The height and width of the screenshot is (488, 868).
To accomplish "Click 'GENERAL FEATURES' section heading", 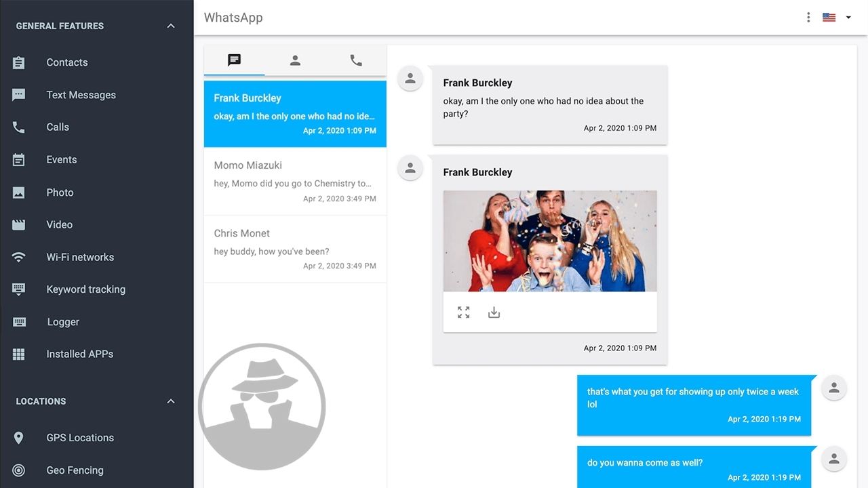I will tap(60, 26).
